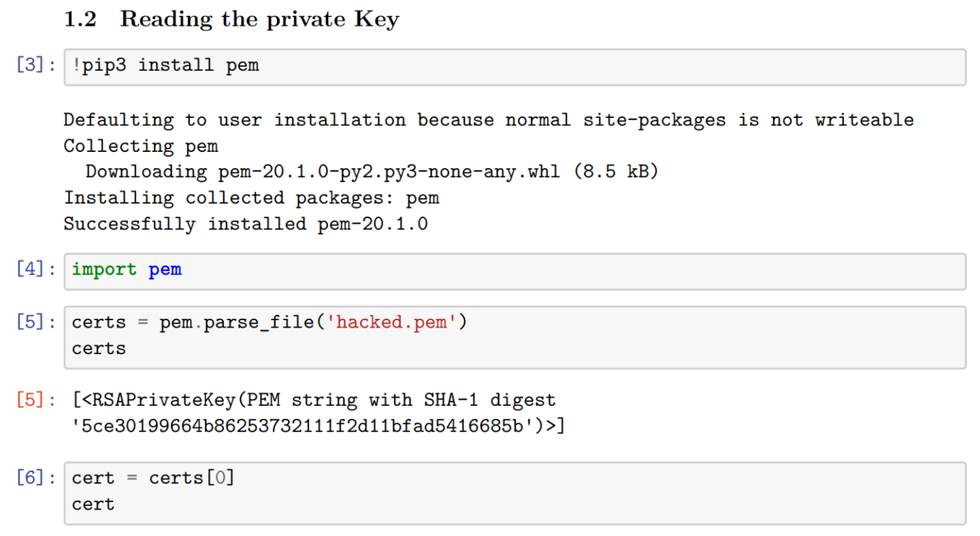Click the green "import" keyword

[x=104, y=270]
